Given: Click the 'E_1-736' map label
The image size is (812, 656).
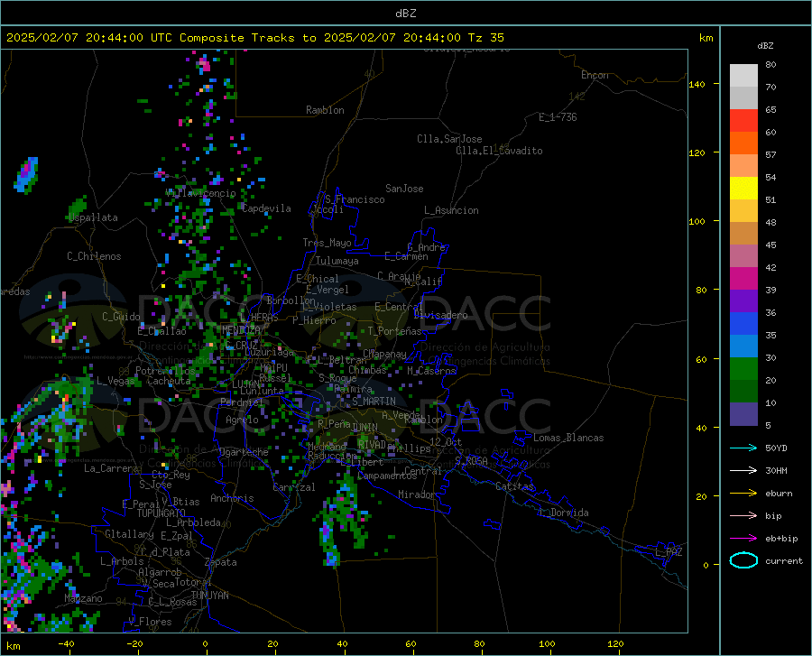Looking at the screenshot, I should click(558, 117).
